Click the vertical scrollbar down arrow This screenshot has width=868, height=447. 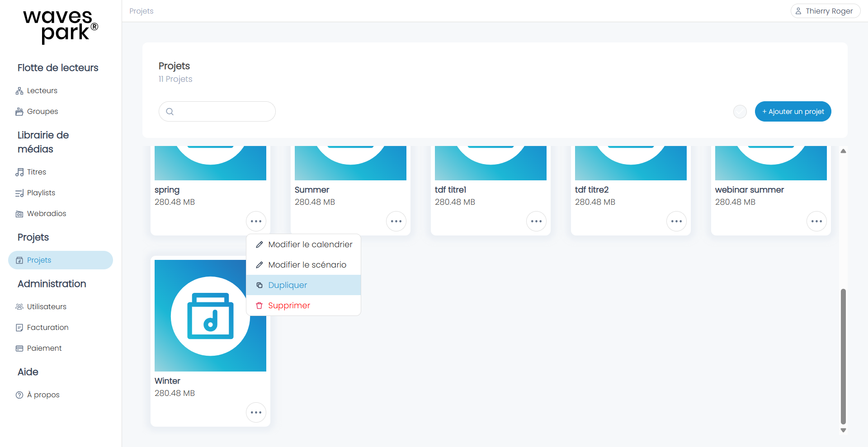coord(843,430)
